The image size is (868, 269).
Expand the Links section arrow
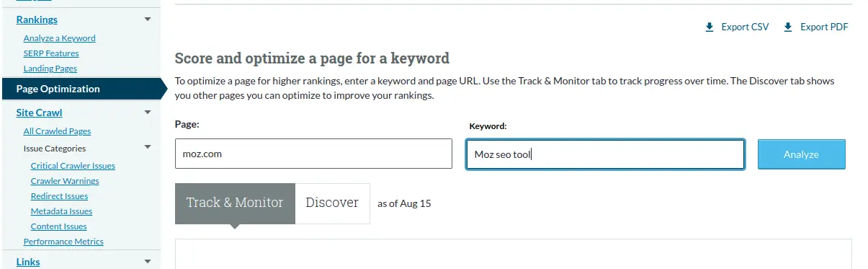(148, 262)
